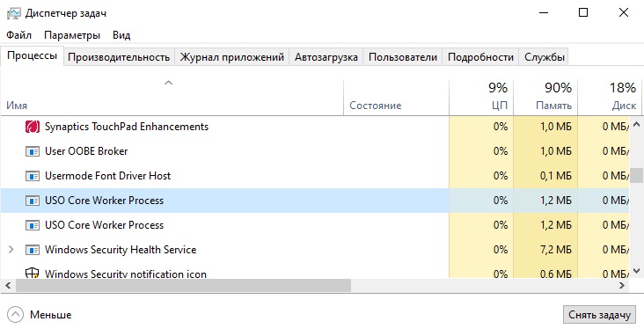Open the Файл menu
The image size is (644, 336).
tap(18, 35)
